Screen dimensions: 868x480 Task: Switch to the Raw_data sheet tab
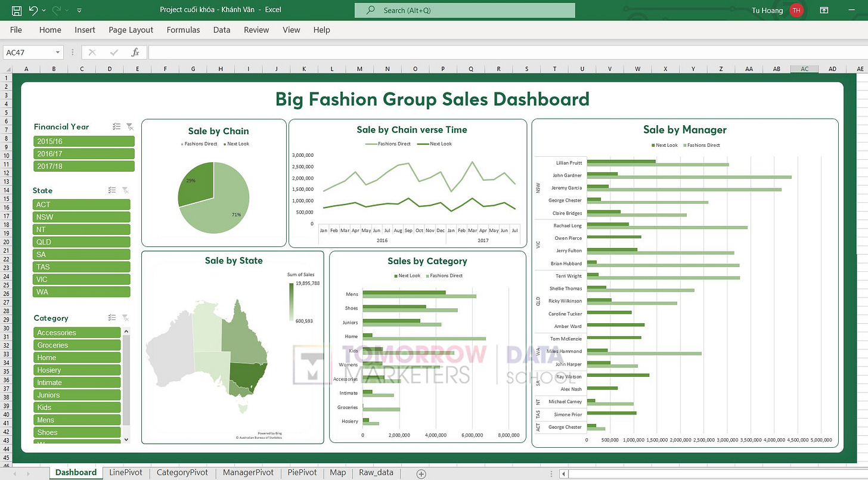pyautogui.click(x=376, y=473)
